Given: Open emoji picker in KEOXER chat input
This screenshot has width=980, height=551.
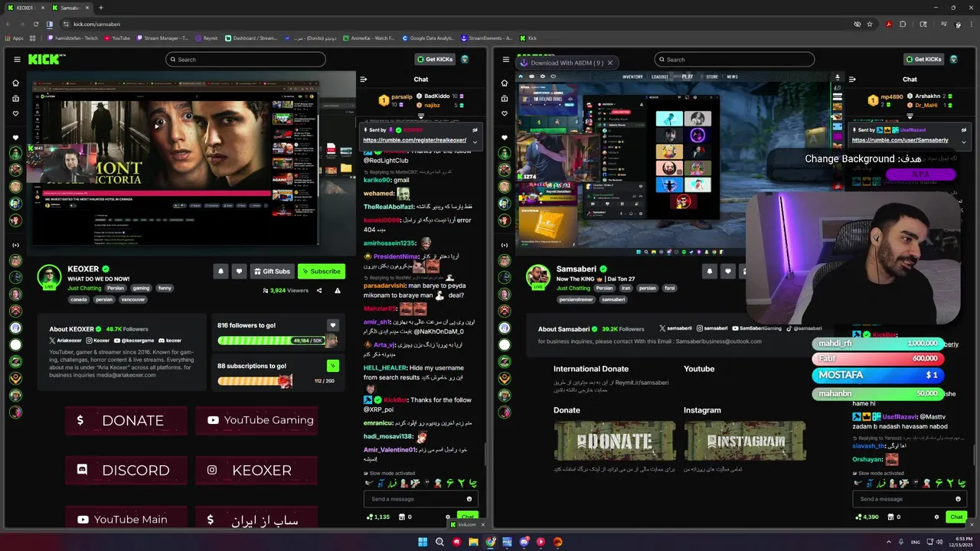Looking at the screenshot, I should click(x=469, y=499).
